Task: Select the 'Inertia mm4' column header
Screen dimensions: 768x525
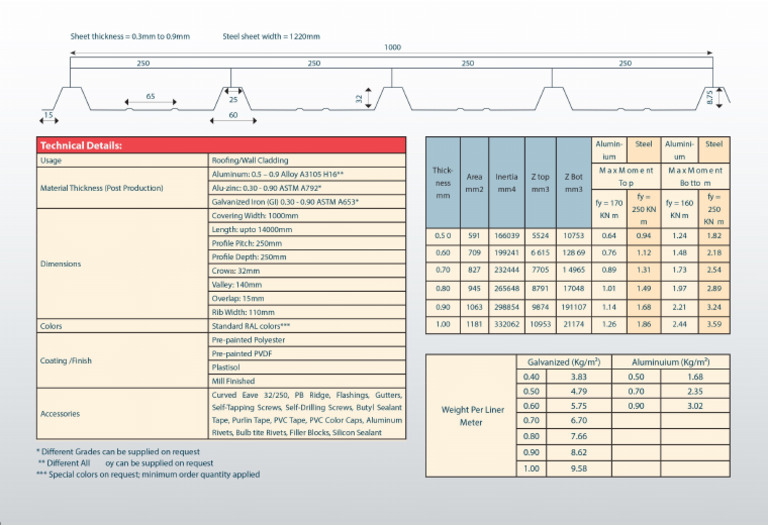Action: [506, 183]
